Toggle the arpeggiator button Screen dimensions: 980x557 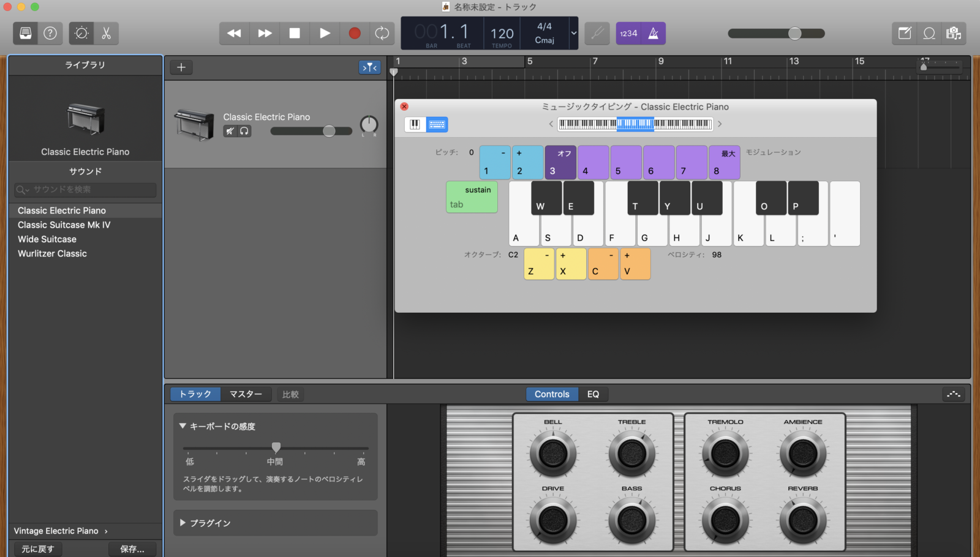coord(954,394)
